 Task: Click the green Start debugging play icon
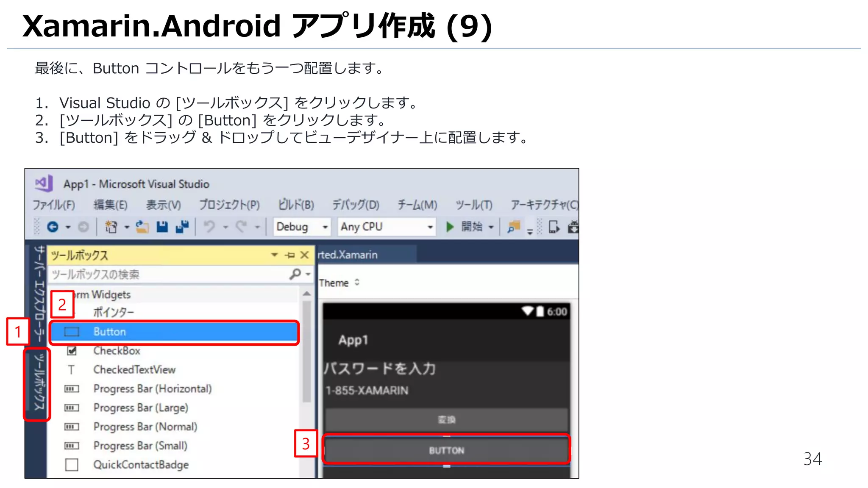tap(450, 227)
